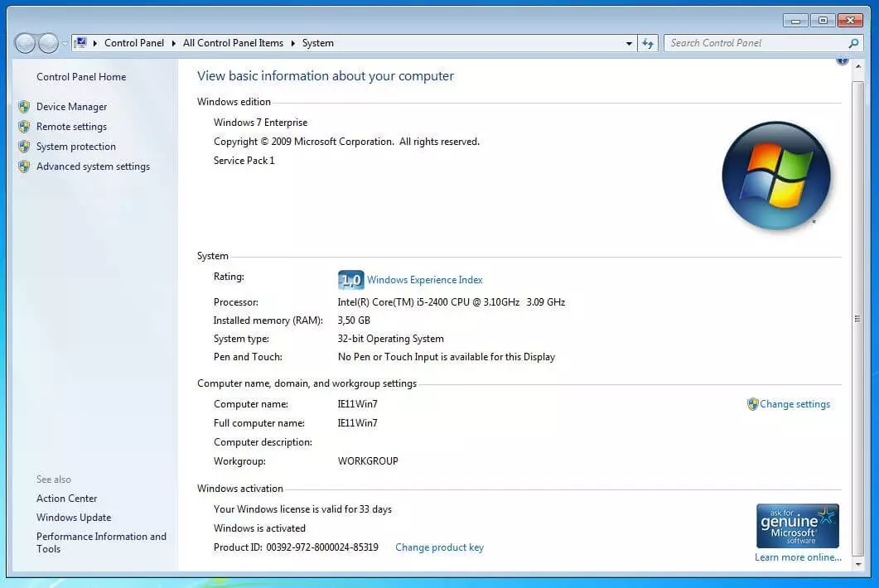
Task: Open Action Center under See also
Action: point(67,499)
